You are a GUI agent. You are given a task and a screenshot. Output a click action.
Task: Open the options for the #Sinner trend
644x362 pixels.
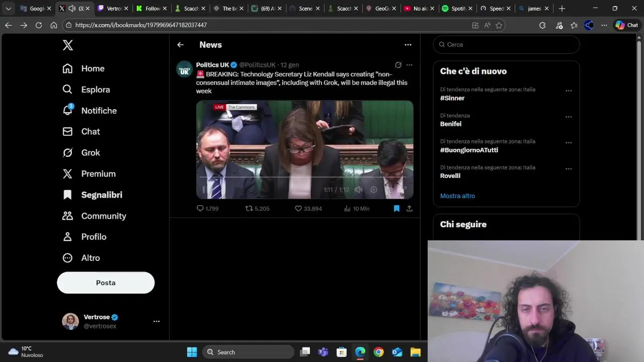[x=569, y=90]
